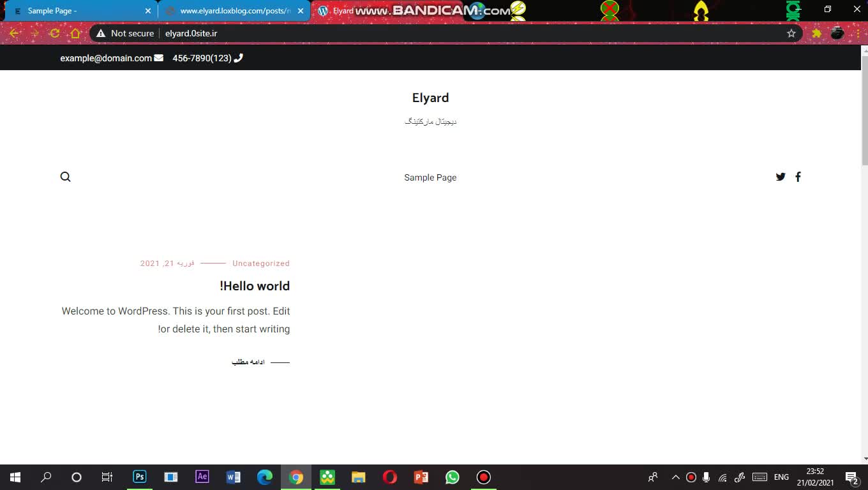Open WhatsApp from the taskbar
This screenshot has height=490, width=868.
pyautogui.click(x=452, y=477)
